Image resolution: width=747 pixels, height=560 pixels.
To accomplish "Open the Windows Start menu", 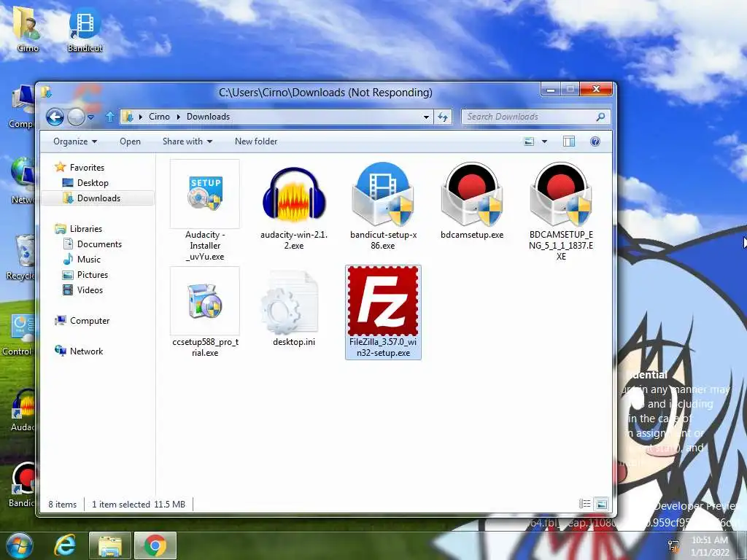I will (x=19, y=545).
